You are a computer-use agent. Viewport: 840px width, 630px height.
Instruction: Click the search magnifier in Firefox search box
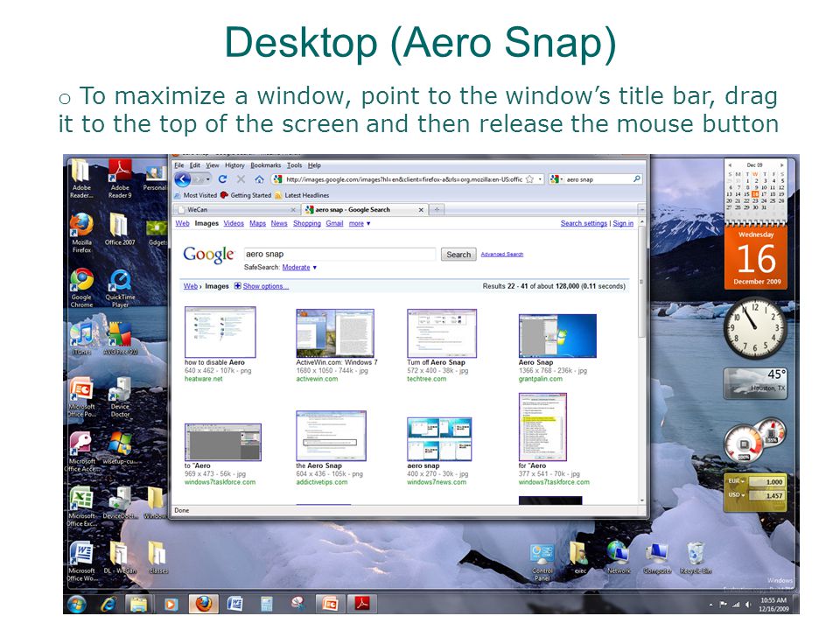636,178
